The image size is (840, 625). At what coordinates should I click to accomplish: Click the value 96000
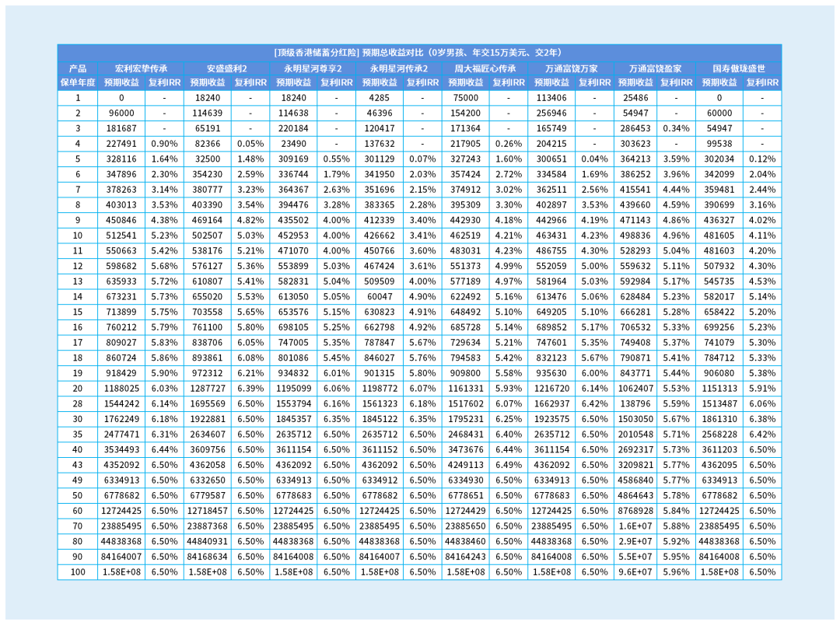[x=121, y=113]
